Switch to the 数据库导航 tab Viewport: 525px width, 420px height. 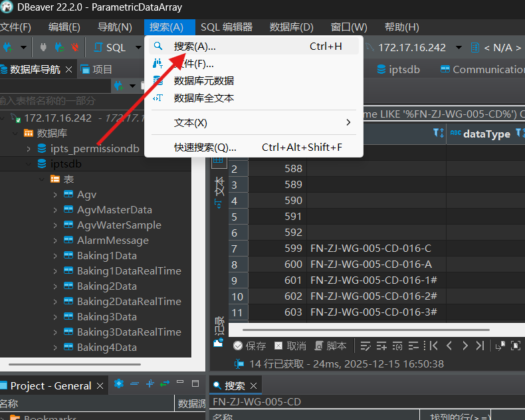[x=35, y=69]
